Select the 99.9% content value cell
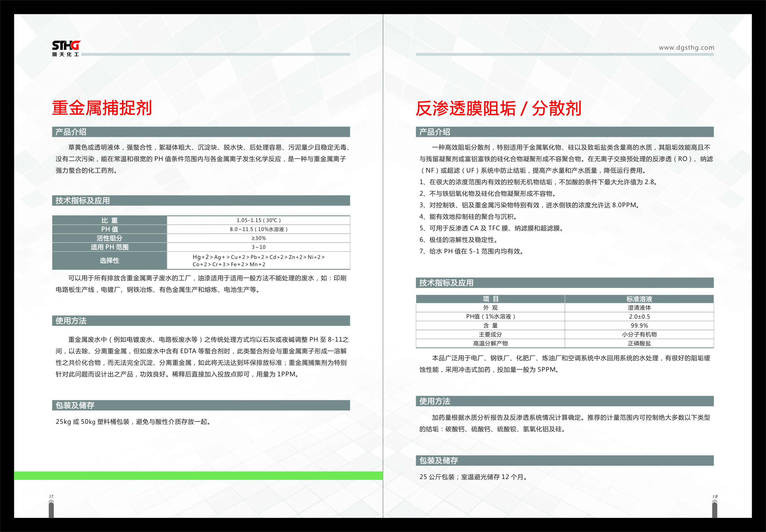This screenshot has height=532, width=766. click(639, 325)
